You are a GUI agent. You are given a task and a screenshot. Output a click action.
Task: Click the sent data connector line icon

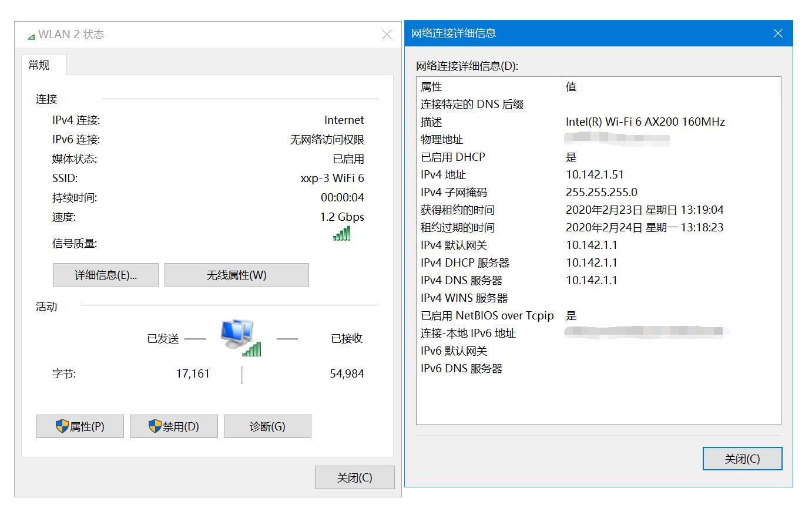coord(196,338)
